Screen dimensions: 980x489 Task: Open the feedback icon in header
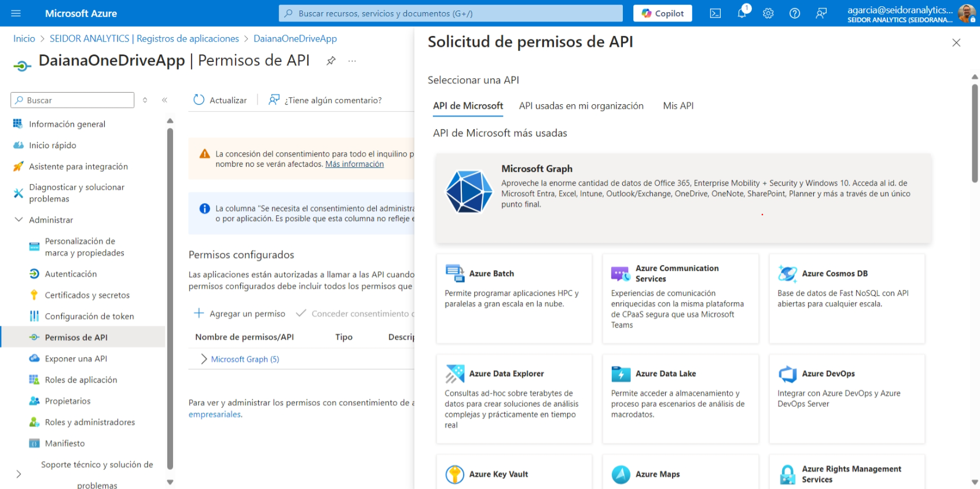point(821,13)
